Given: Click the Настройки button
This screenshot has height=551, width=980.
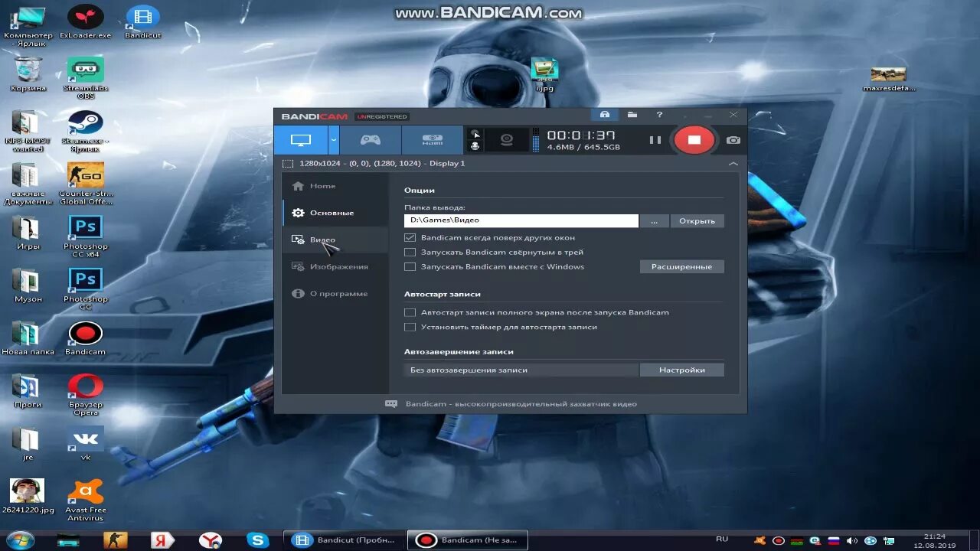Looking at the screenshot, I should tap(681, 370).
